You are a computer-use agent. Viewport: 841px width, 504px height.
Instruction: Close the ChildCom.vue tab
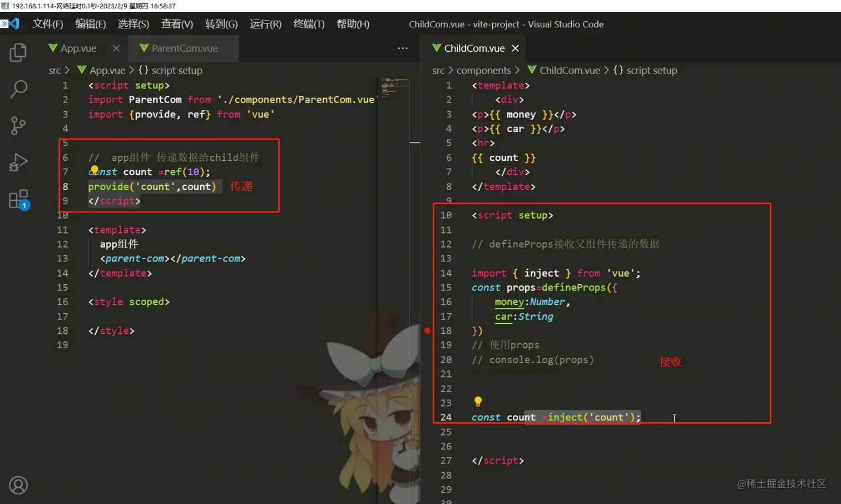pyautogui.click(x=516, y=48)
